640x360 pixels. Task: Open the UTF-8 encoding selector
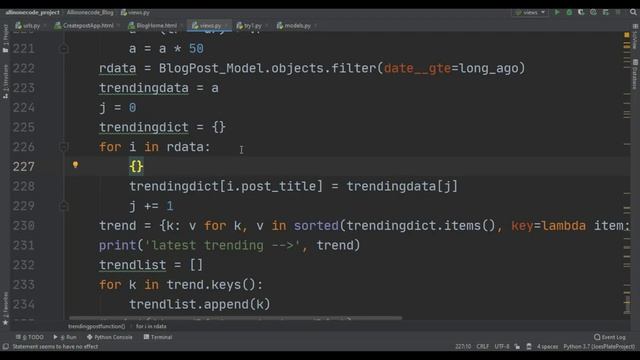pos(502,347)
